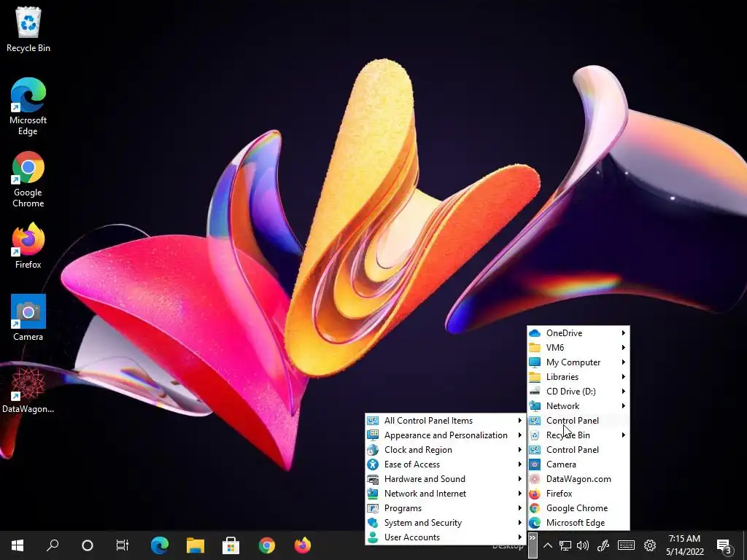Open Hardware and Sound submenu
747x560 pixels.
click(445, 479)
